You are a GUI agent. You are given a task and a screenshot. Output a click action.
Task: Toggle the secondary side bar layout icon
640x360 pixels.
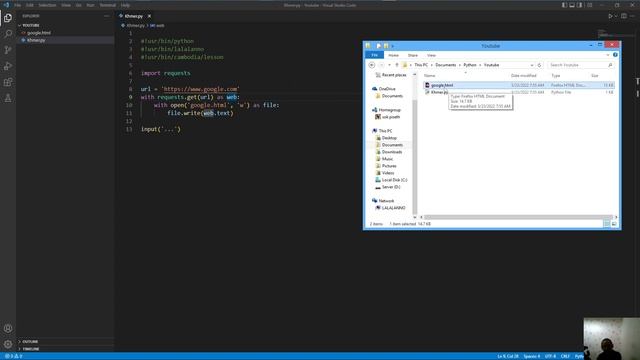pos(580,5)
